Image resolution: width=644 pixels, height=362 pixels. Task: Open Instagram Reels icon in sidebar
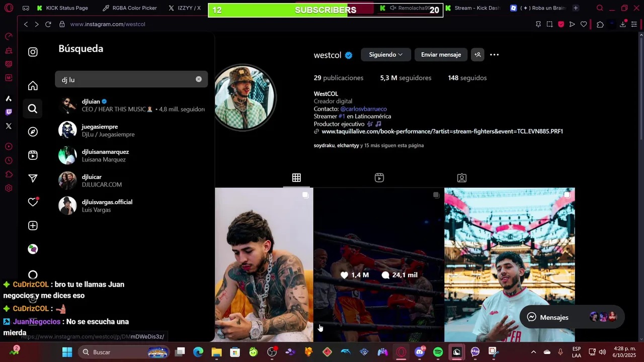pos(33,155)
